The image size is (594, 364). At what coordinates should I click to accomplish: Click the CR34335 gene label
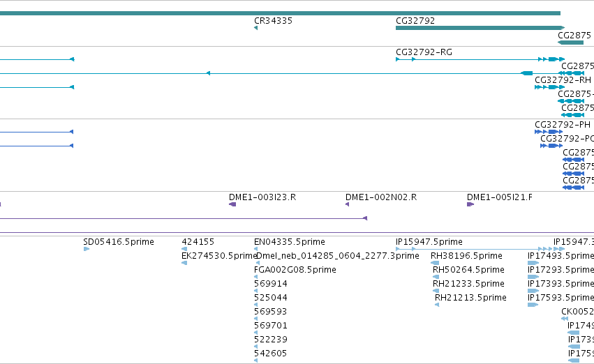273,21
